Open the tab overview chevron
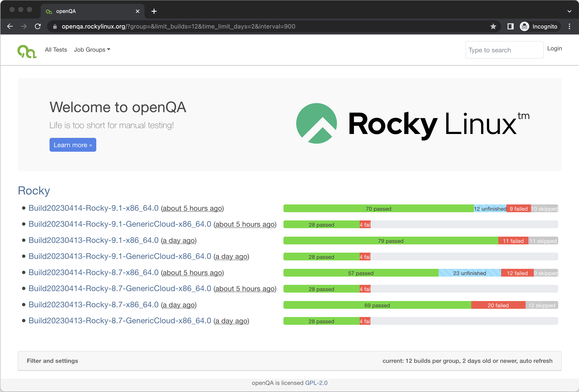The image size is (579, 392). click(x=569, y=11)
